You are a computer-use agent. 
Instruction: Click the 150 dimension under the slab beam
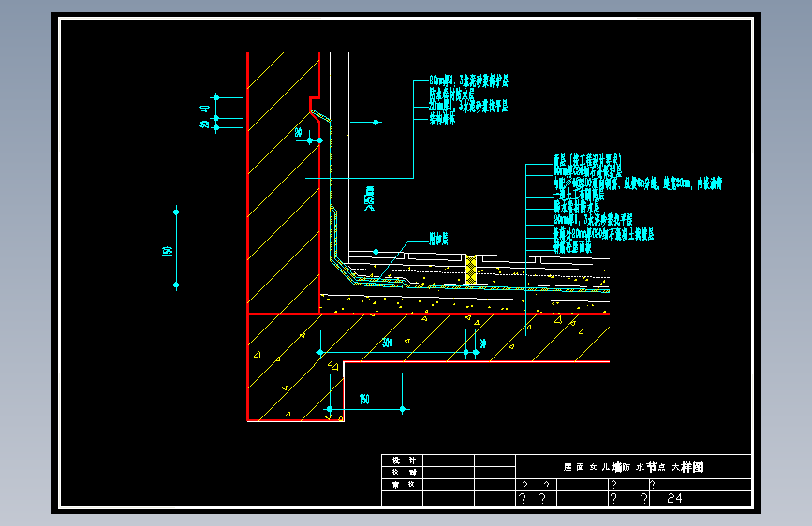[x=364, y=399]
